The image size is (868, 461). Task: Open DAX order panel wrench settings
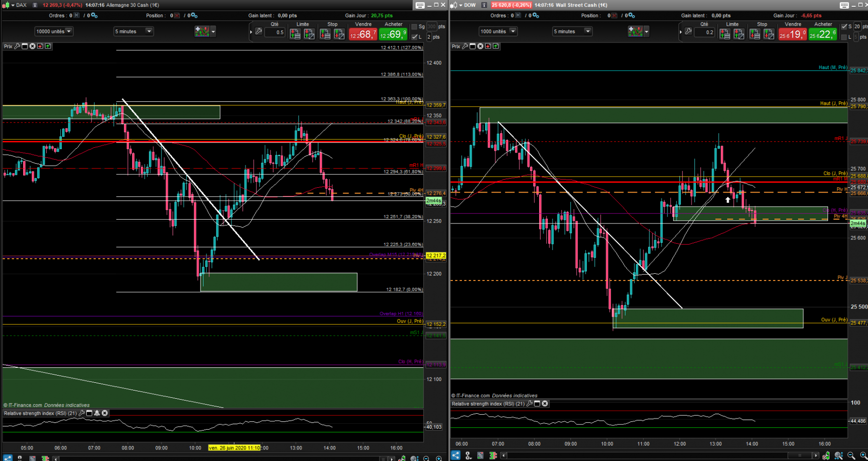(x=258, y=32)
